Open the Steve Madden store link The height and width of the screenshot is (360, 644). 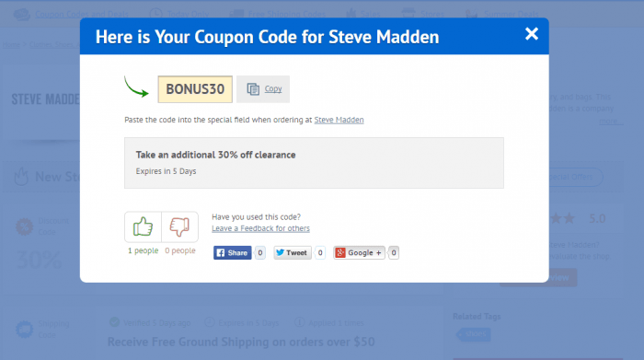[339, 120]
